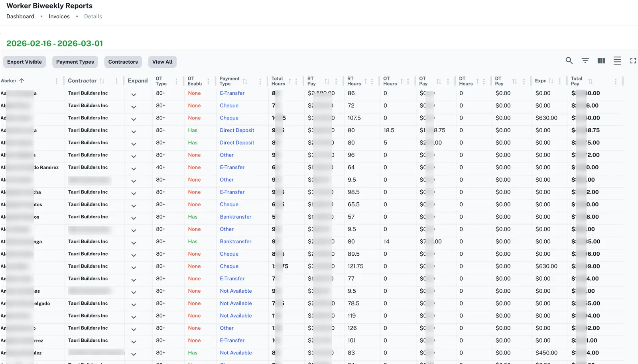Open Worker column options menu dots
This screenshot has height=364, width=638.
click(x=57, y=81)
